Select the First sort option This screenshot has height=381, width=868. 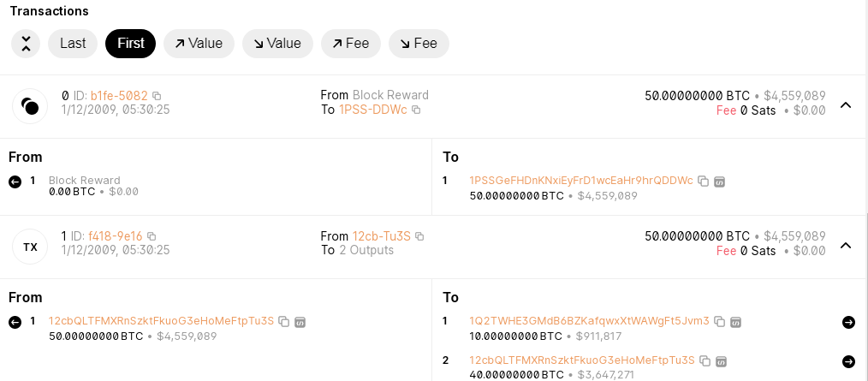coord(130,44)
